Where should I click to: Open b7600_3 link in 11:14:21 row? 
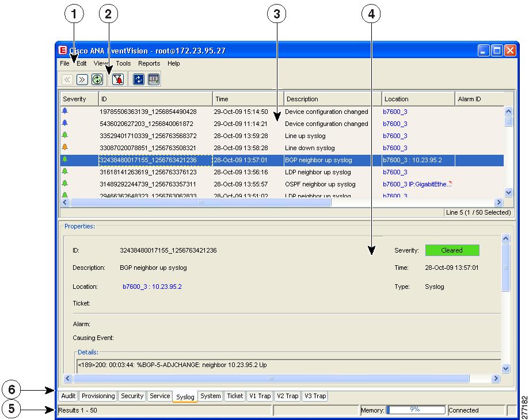coord(395,124)
